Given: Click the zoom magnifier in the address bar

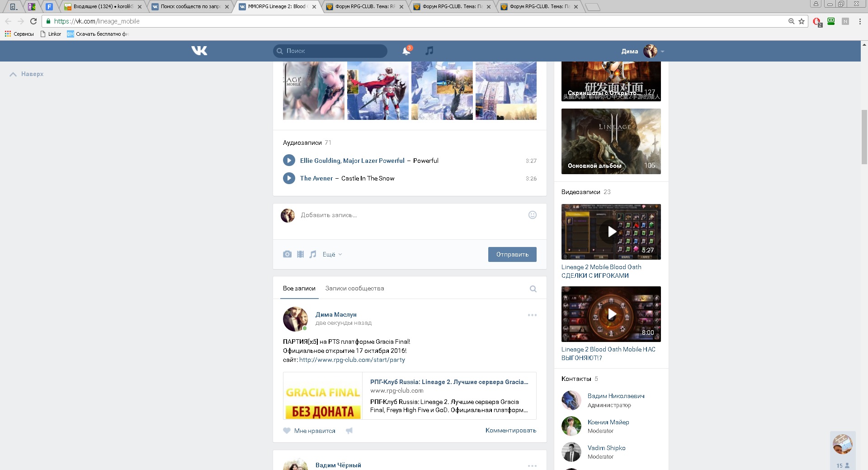Looking at the screenshot, I should click(791, 21).
